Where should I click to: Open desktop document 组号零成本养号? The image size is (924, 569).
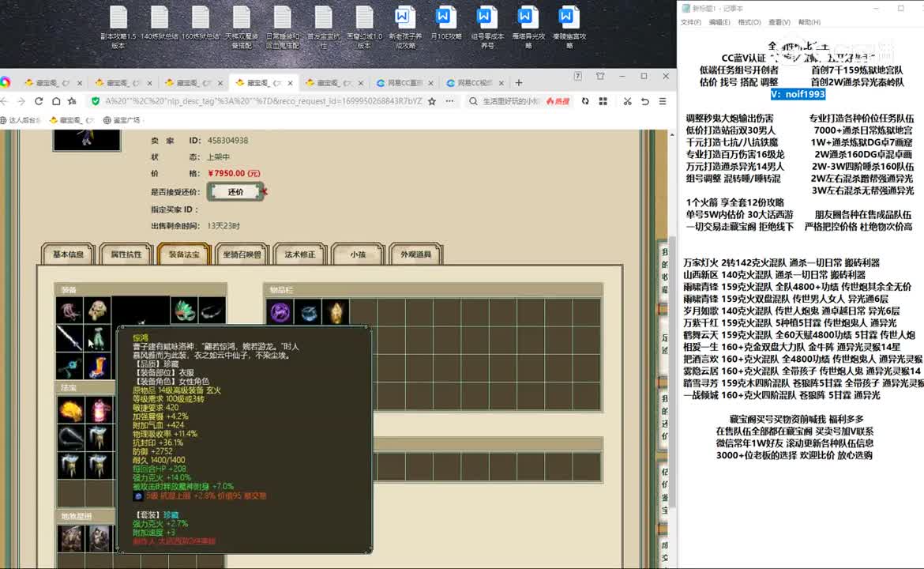(486, 27)
